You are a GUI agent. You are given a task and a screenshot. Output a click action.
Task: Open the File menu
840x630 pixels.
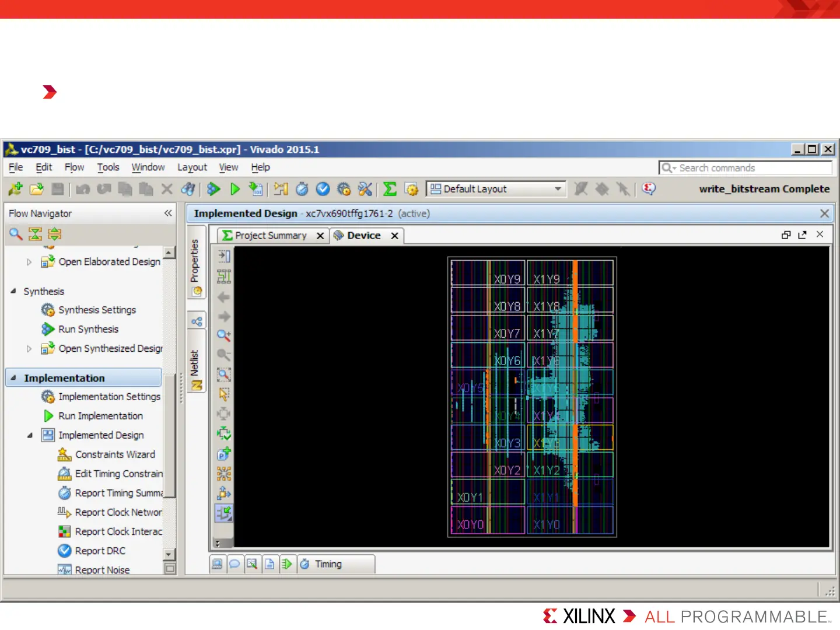tap(16, 167)
